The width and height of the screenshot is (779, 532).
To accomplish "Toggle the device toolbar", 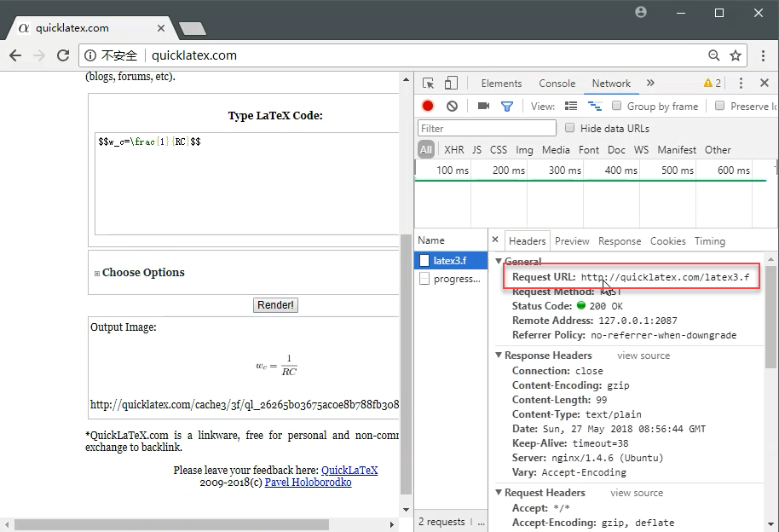I will point(451,83).
